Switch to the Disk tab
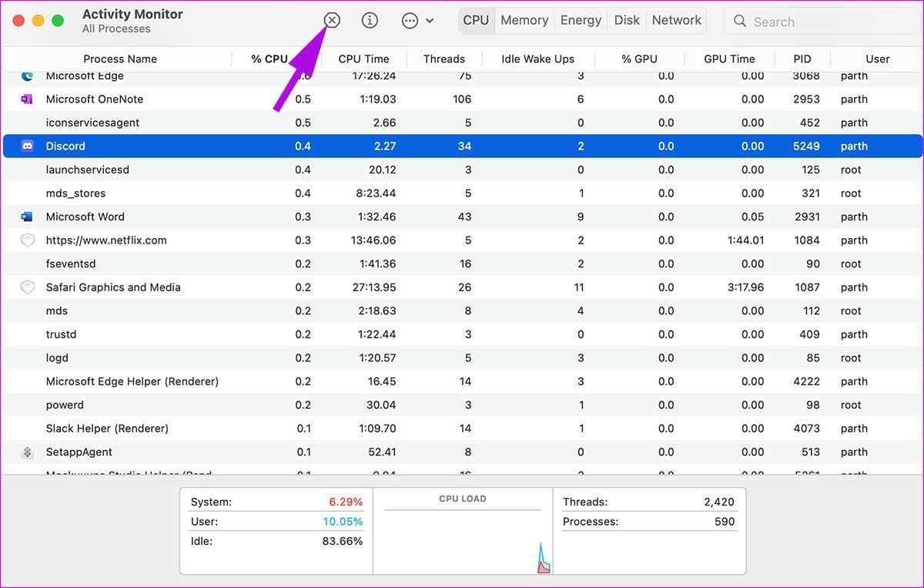The width and height of the screenshot is (924, 588). [x=627, y=20]
